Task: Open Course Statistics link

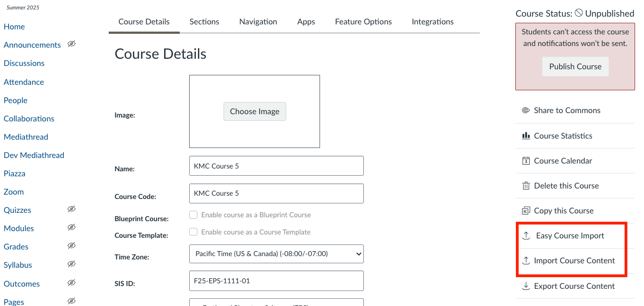Action: tap(563, 136)
